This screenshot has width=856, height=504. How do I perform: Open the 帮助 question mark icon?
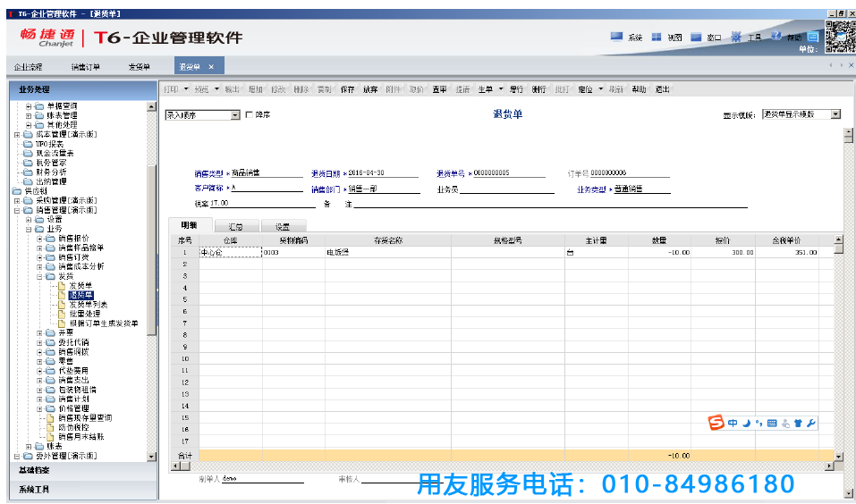775,36
